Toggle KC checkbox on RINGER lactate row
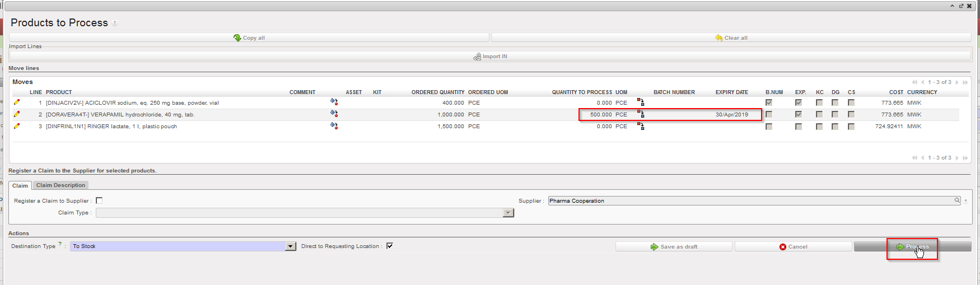Image resolution: width=980 pixels, height=285 pixels. 819,127
